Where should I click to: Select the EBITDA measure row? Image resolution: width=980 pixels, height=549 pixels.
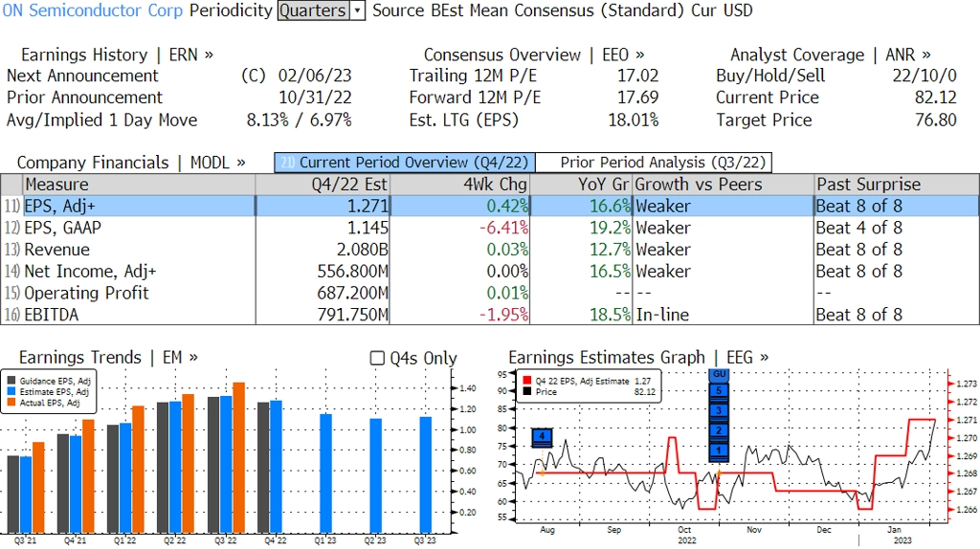[x=489, y=315]
